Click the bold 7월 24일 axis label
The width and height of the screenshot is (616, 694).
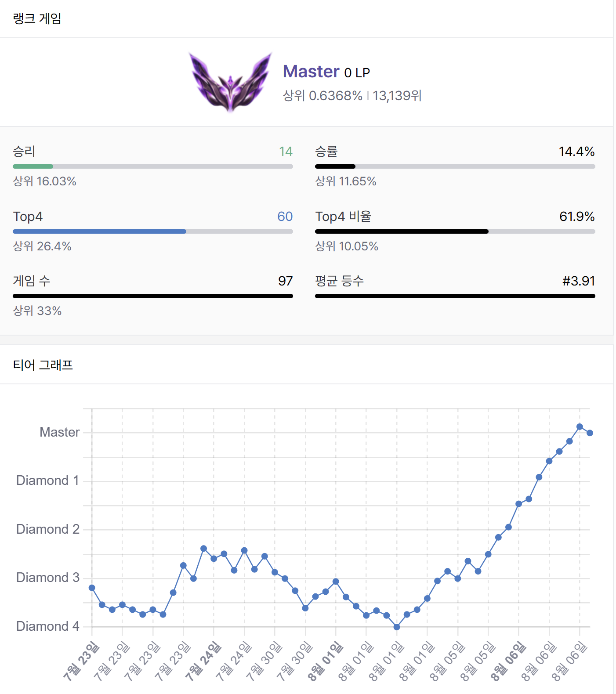coord(203,661)
